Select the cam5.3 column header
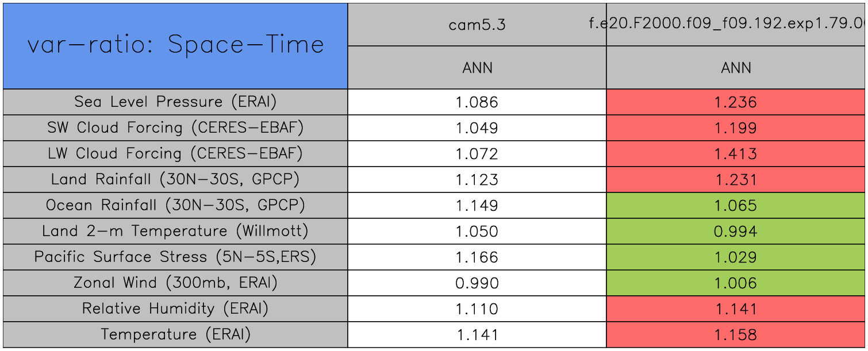This screenshot has width=868, height=351. click(x=477, y=25)
